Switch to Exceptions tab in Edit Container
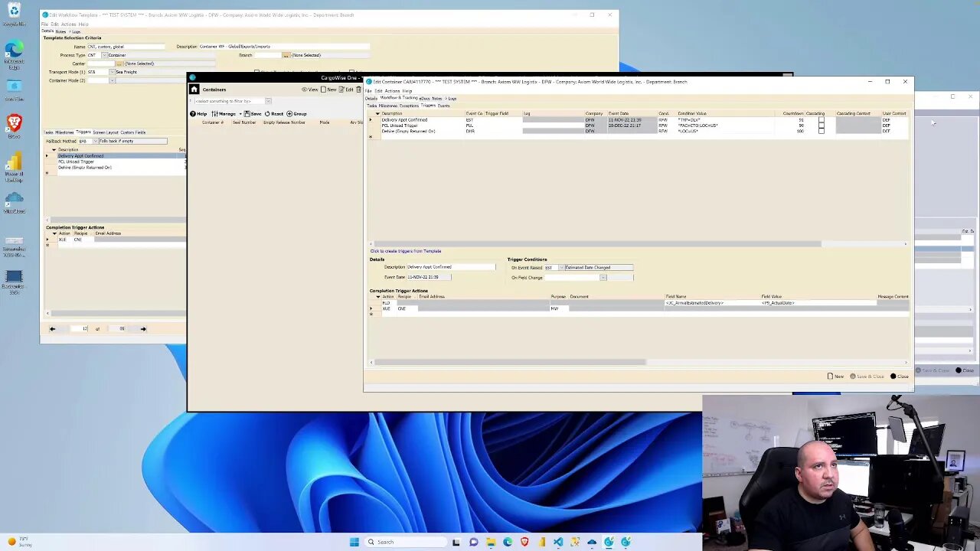This screenshot has height=551, width=980. (409, 106)
